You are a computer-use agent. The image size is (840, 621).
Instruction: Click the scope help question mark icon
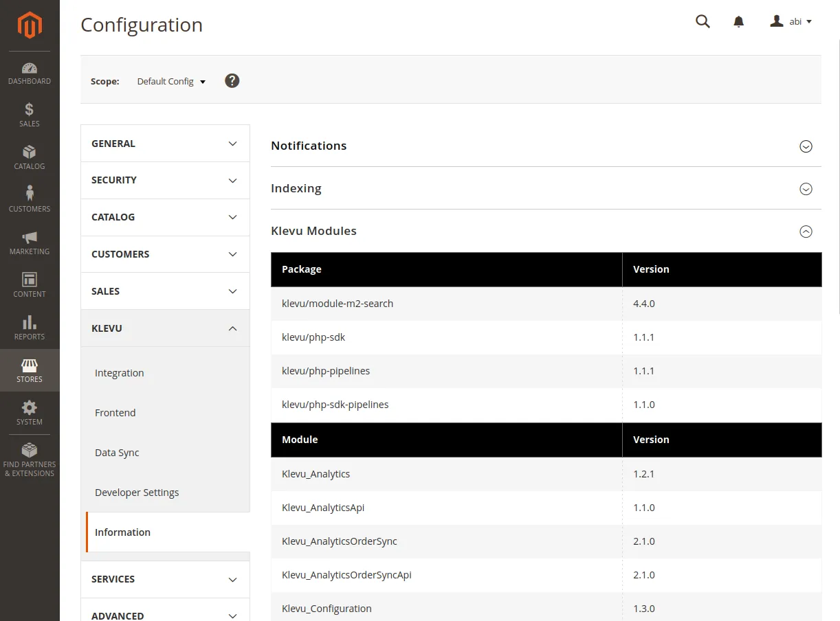(232, 80)
